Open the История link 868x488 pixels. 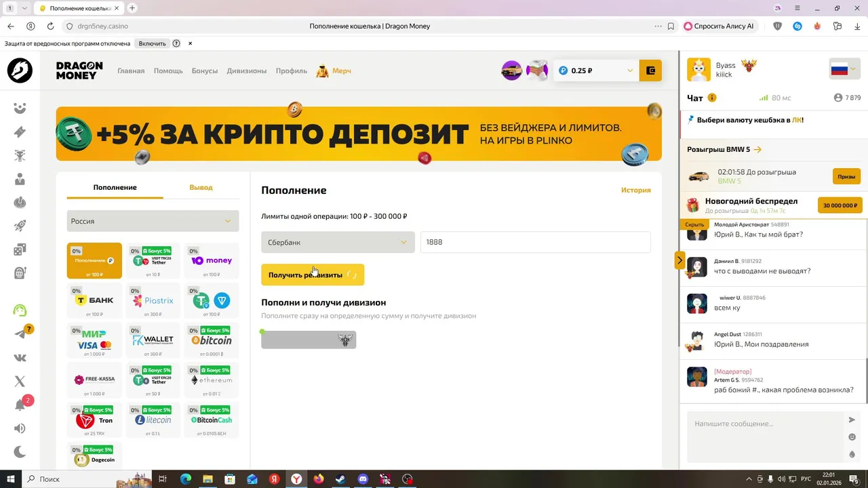pos(636,190)
